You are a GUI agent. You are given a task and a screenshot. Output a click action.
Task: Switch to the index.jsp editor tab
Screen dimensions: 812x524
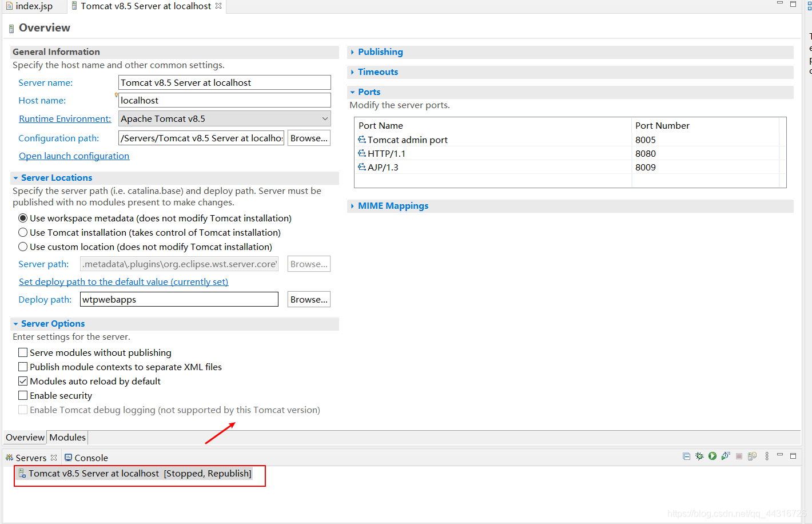point(34,6)
